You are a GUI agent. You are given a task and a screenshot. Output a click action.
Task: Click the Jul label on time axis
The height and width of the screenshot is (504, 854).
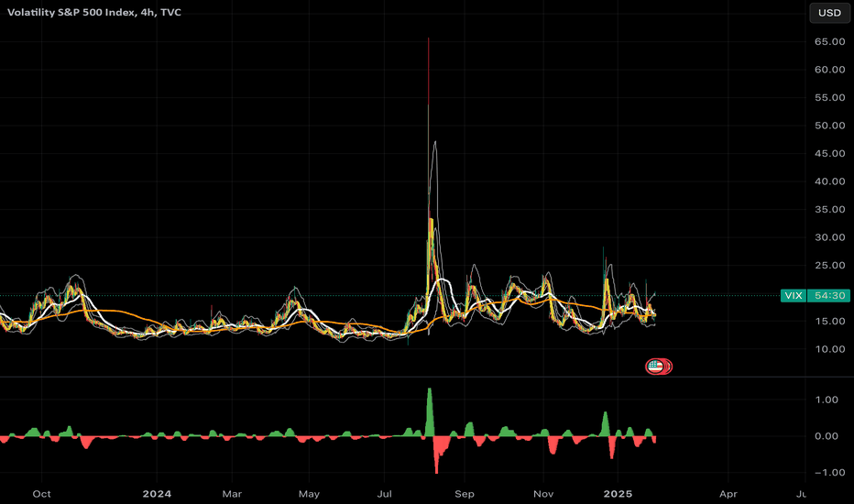385,494
